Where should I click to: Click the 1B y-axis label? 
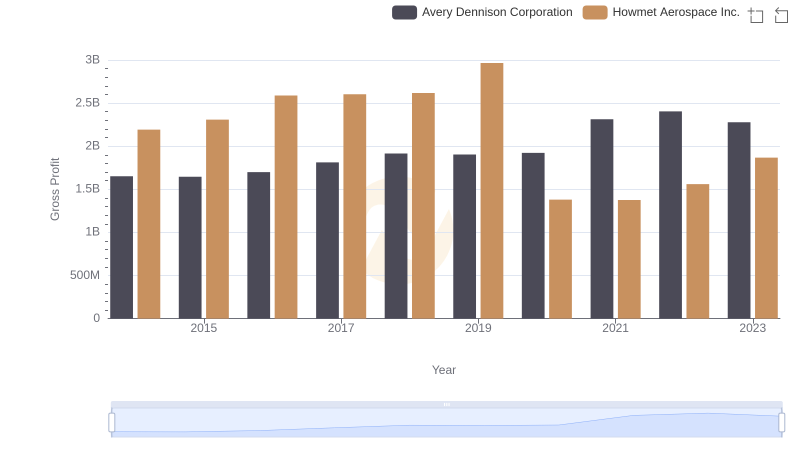[x=92, y=232]
